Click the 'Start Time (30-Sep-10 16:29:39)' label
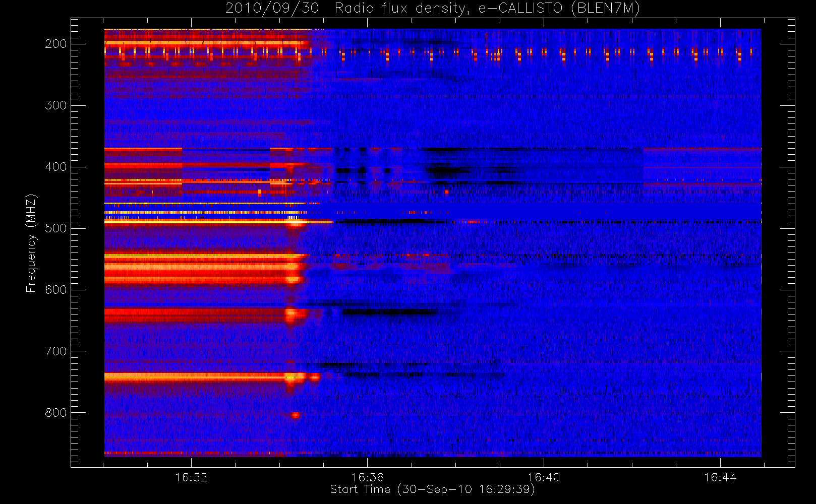Viewport: 816px width, 504px height. [x=432, y=489]
